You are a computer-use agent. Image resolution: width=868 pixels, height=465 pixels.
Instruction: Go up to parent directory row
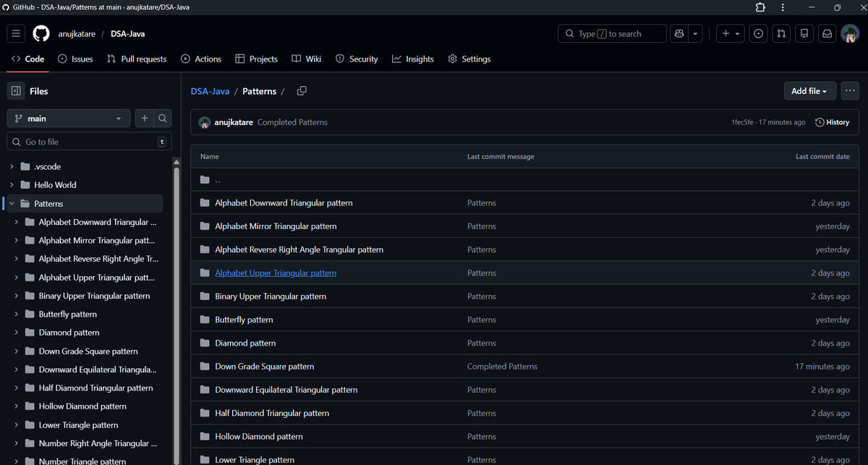[525, 179]
